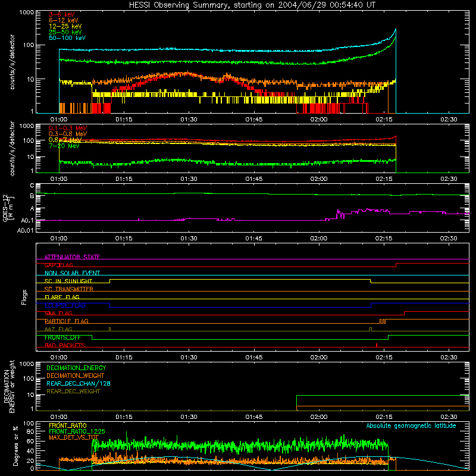The image size is (476, 476).
Task: Click the yellow 12-25 keV legend label
Action: (x=65, y=26)
